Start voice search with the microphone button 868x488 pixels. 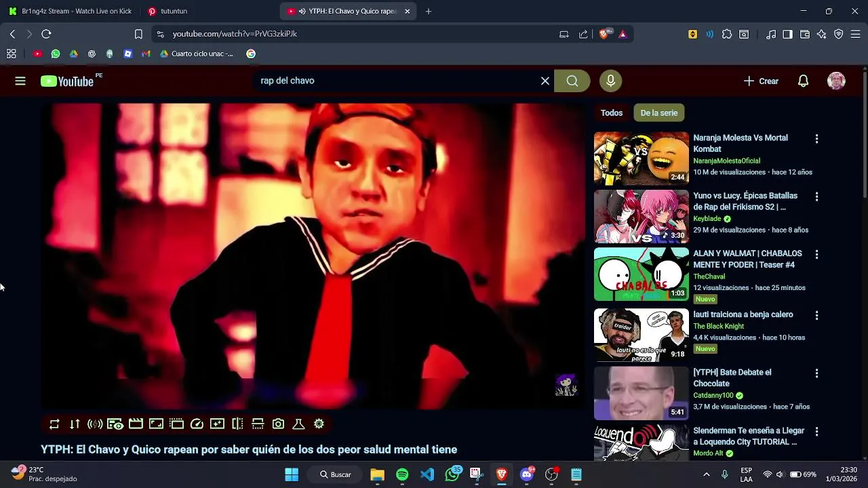(610, 81)
